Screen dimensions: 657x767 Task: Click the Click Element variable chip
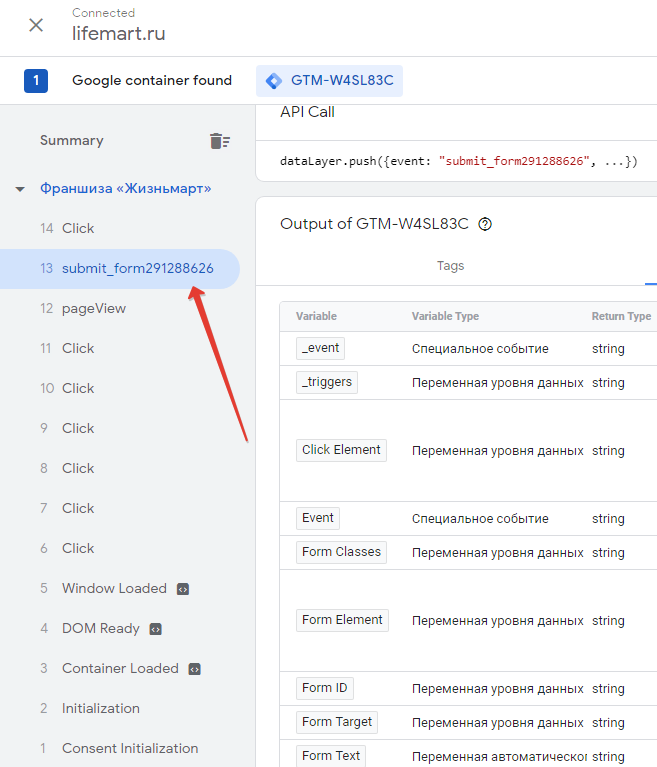[x=341, y=450]
